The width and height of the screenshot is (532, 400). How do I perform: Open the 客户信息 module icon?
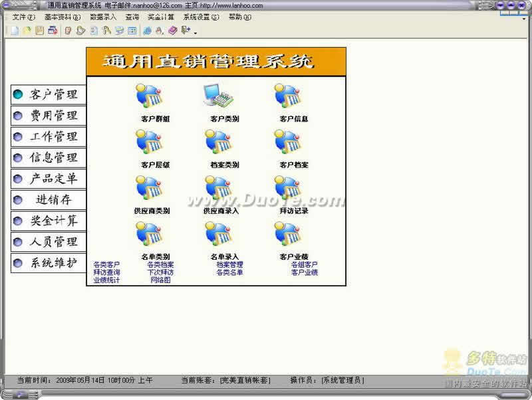pyautogui.click(x=288, y=96)
